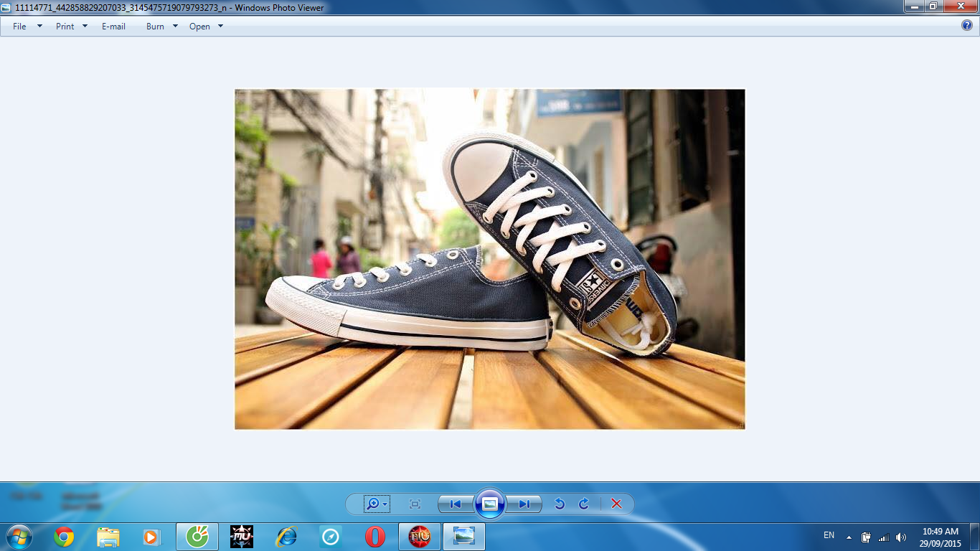The height and width of the screenshot is (551, 980).
Task: Restore down the Photo Viewer window
Action: tap(933, 6)
